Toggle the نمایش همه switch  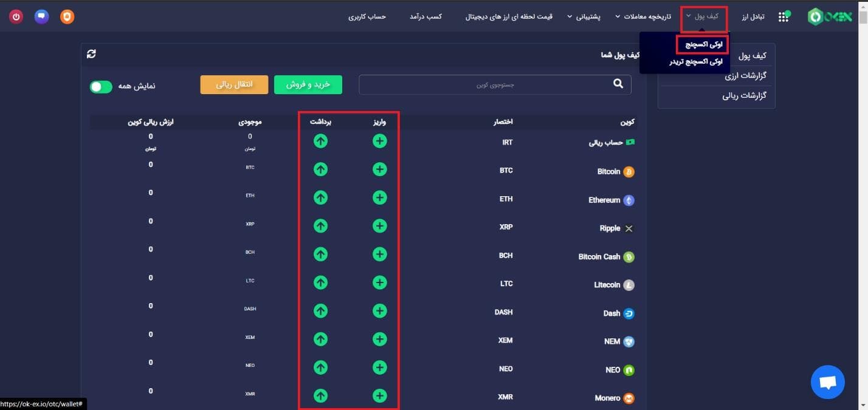pos(101,87)
